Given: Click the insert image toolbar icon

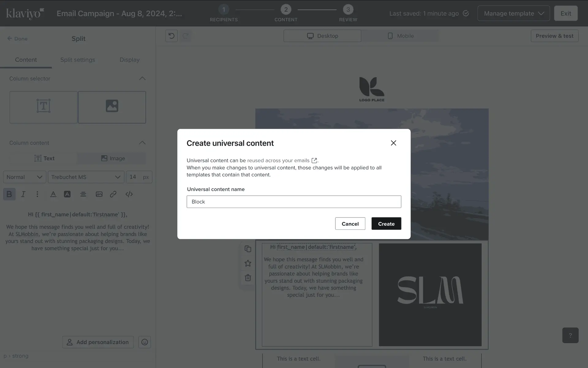Looking at the screenshot, I should (x=99, y=194).
